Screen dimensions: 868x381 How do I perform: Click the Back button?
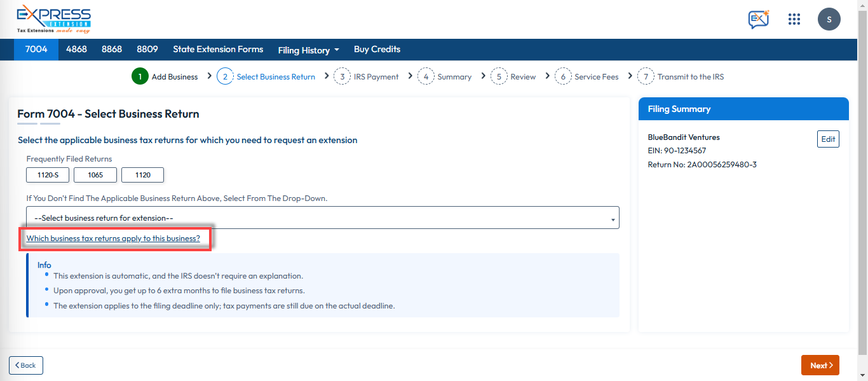click(26, 365)
